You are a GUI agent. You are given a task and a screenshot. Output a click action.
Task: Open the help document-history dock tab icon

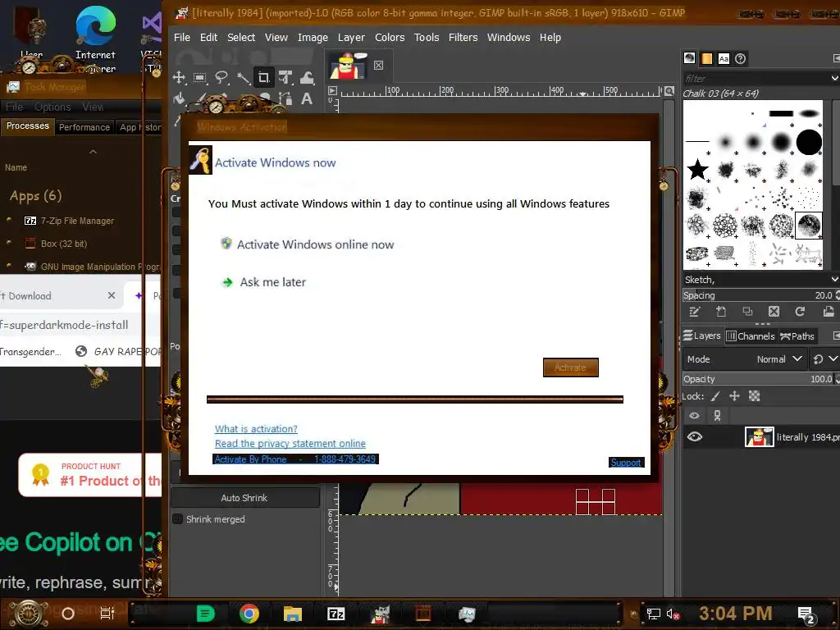(741, 58)
